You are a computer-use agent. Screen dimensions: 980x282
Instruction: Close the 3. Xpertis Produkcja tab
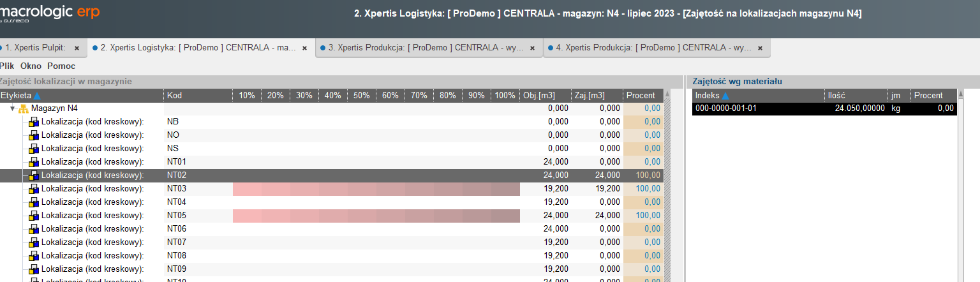(x=533, y=48)
